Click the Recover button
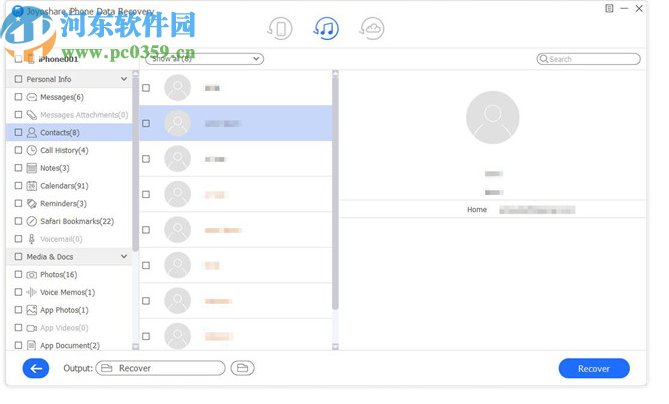Viewport: 669px width, 404px height. (x=594, y=368)
